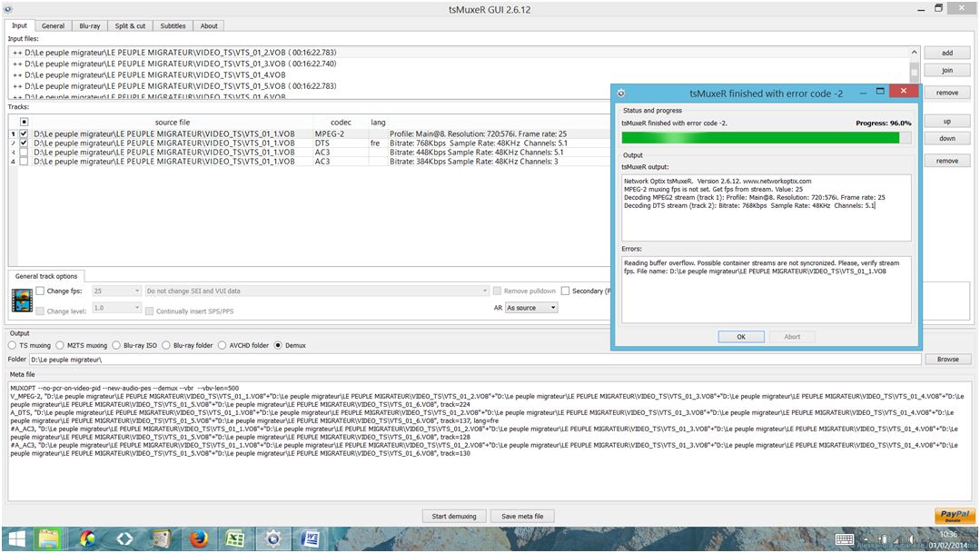Open the Subtitles tab
Screen dimensions: 980x553
(173, 25)
